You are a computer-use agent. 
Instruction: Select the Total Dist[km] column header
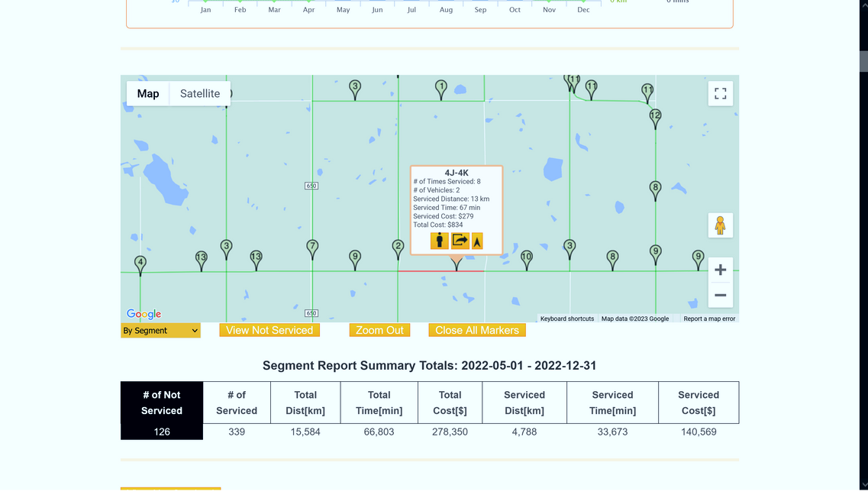[305, 403]
